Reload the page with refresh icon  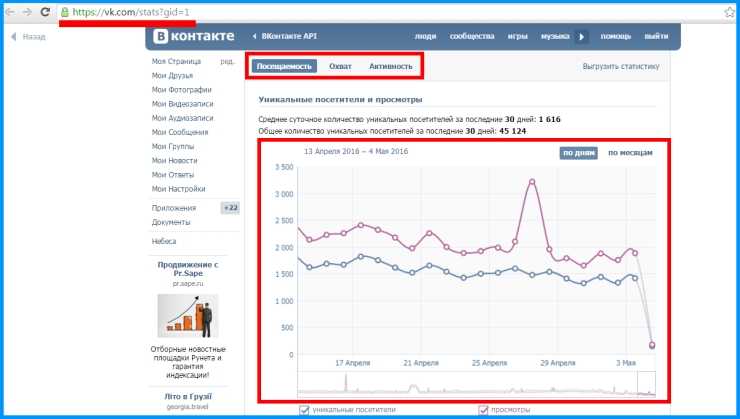[45, 12]
